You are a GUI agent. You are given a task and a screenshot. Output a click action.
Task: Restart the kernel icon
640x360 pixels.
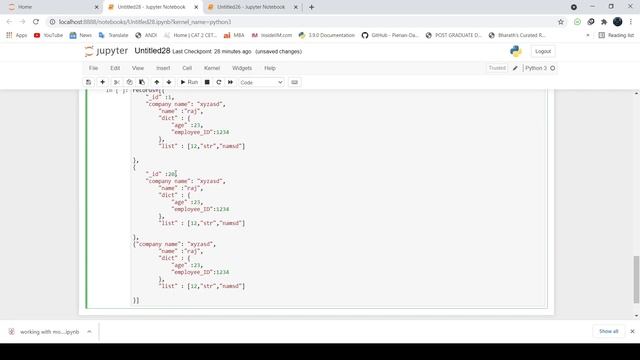coord(219,82)
